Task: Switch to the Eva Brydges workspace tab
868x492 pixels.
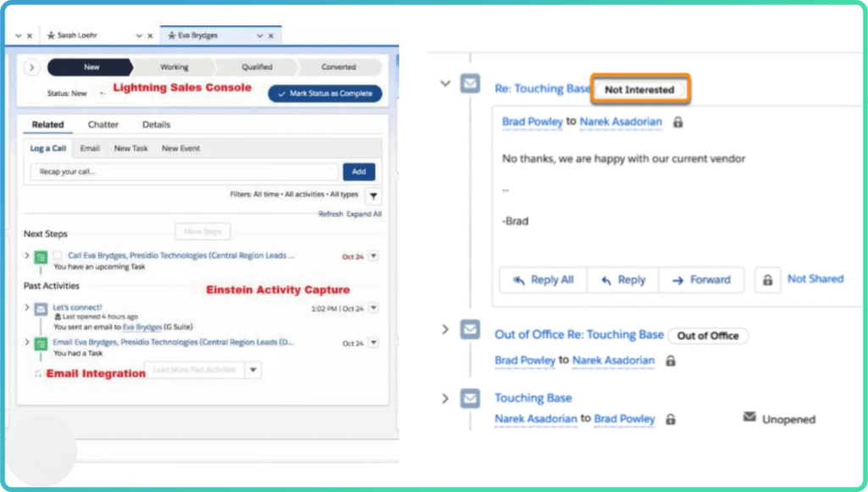Action: tap(198, 36)
